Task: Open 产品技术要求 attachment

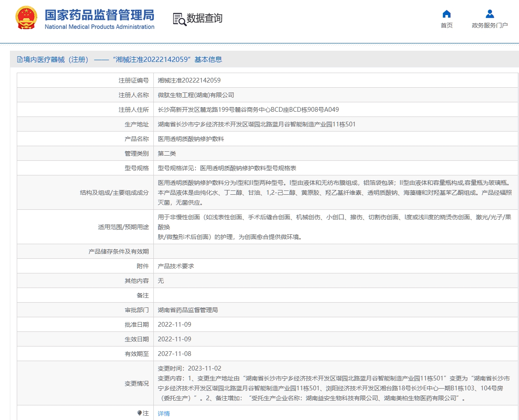Action: [x=176, y=266]
